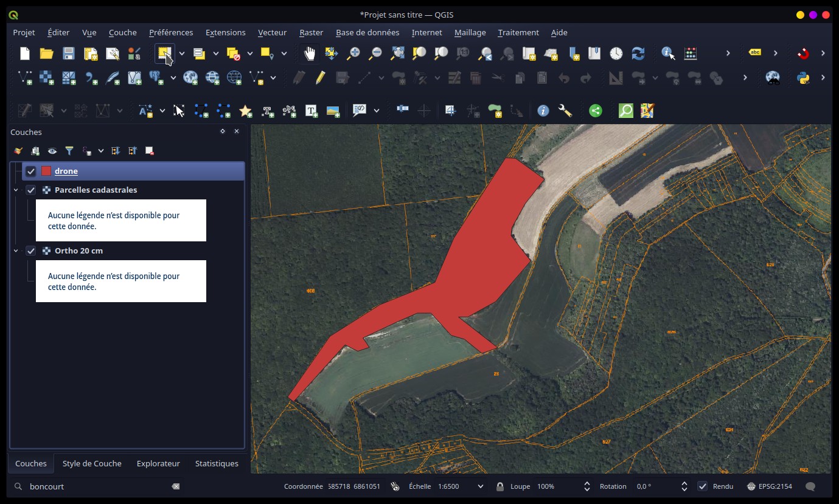Uncheck the Parcelles cadastrales layer
Viewport: 839px width, 504px height.
pyautogui.click(x=31, y=190)
